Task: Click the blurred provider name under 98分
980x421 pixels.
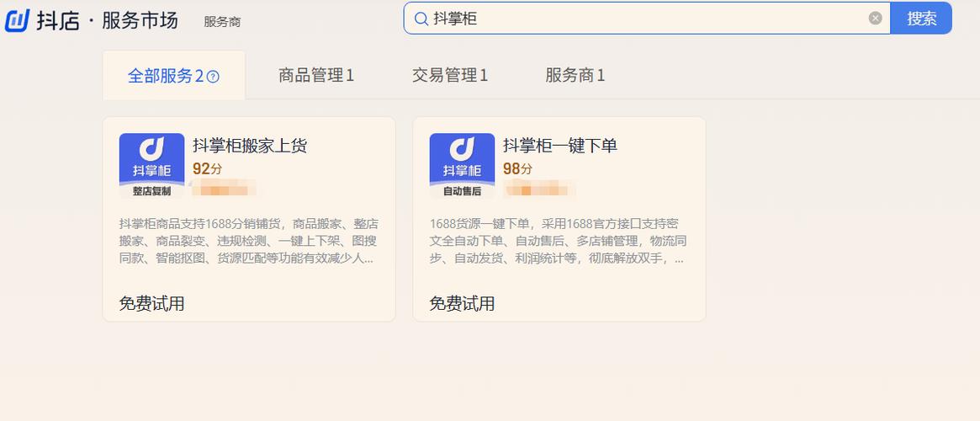Action: click(539, 189)
